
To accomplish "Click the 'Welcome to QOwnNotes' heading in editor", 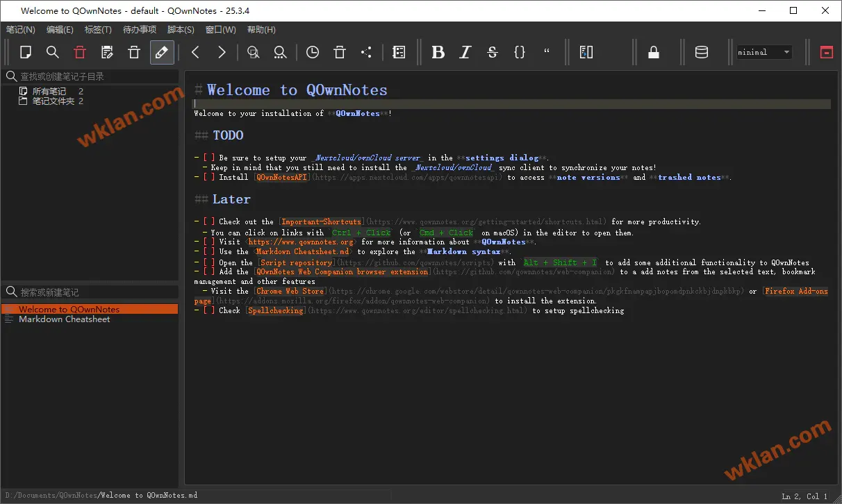I will click(297, 90).
